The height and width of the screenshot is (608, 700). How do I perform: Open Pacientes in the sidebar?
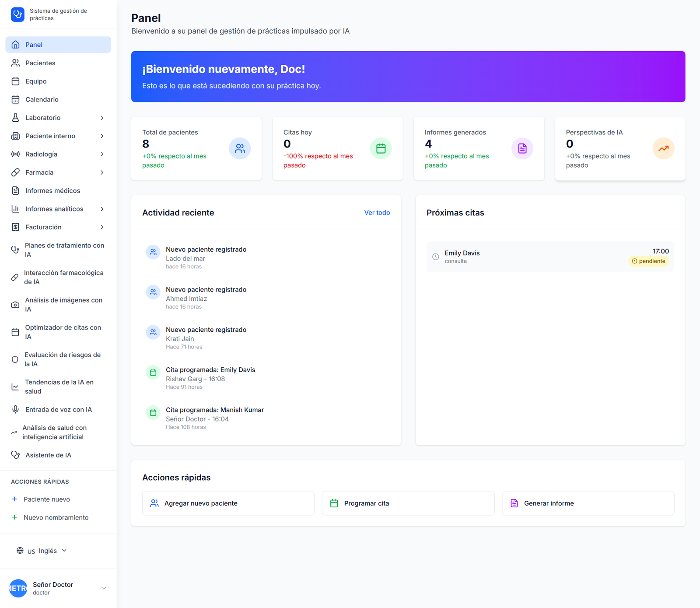click(x=40, y=63)
